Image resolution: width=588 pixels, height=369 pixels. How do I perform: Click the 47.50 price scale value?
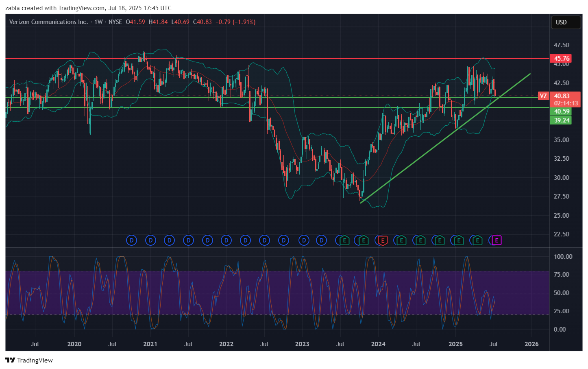click(x=561, y=45)
